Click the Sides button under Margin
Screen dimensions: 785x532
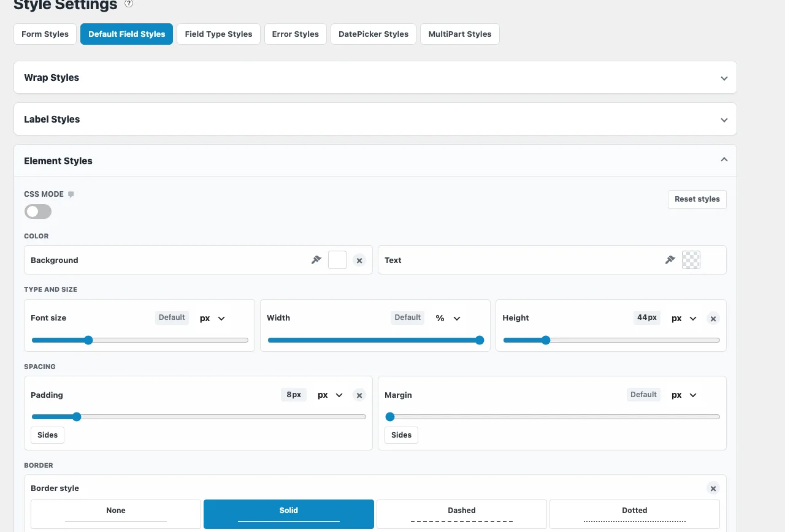402,435
